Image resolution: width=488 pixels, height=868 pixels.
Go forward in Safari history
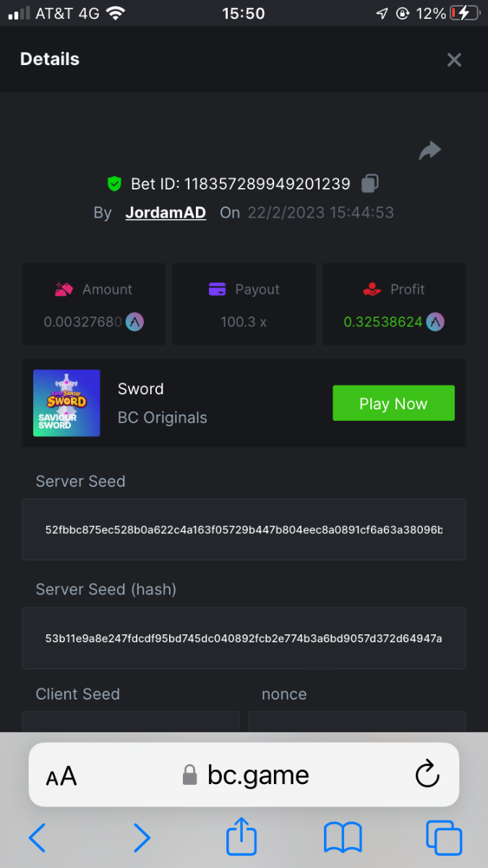pyautogui.click(x=142, y=838)
